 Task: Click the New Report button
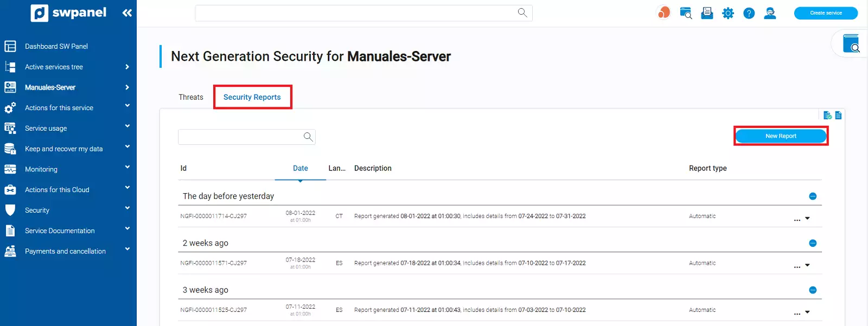(781, 136)
